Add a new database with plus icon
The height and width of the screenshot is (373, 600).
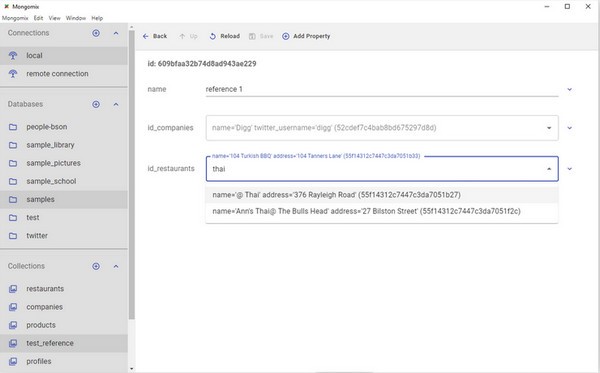[x=96, y=104]
